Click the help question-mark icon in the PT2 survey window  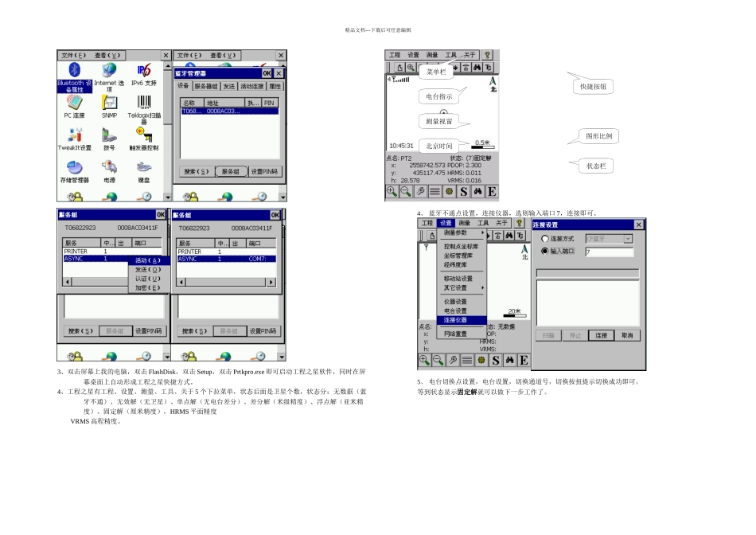click(488, 55)
